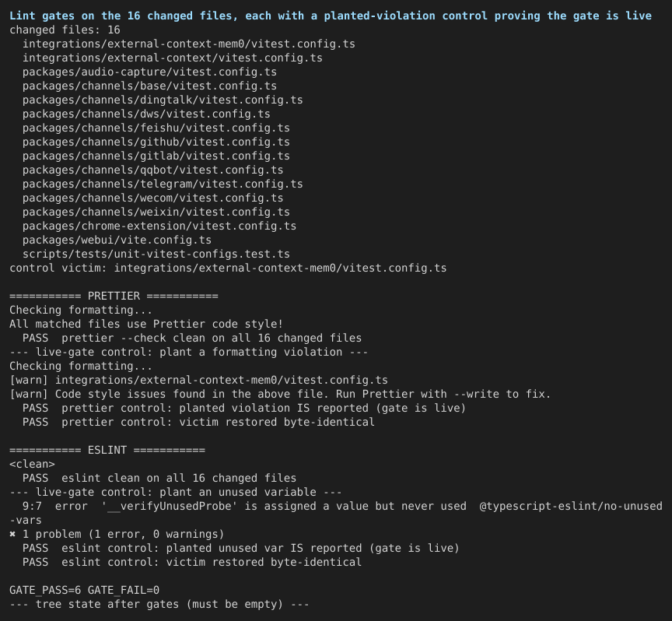The width and height of the screenshot is (672, 621).
Task: Click the blue Lint gates heading line
Action: pyautogui.click(x=331, y=16)
